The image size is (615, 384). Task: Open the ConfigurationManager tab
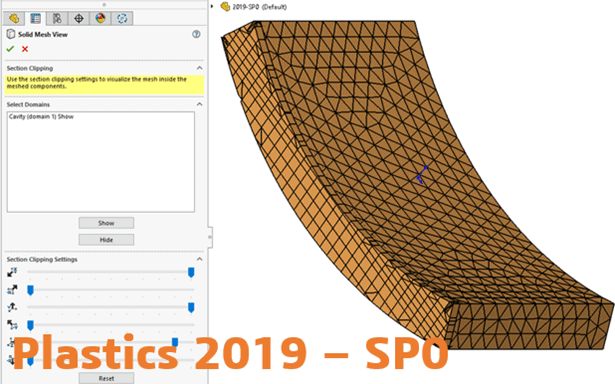pos(57,18)
